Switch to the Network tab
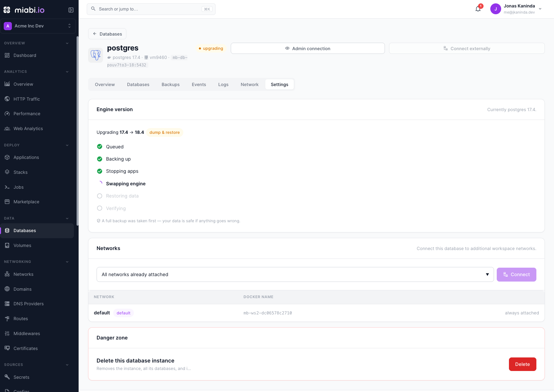The width and height of the screenshot is (554, 392). 250,84
